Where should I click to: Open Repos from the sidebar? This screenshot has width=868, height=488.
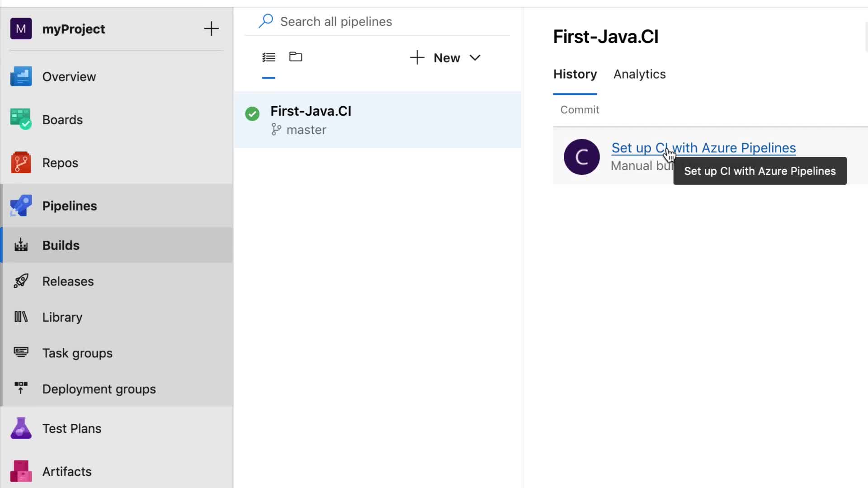tap(21, 163)
